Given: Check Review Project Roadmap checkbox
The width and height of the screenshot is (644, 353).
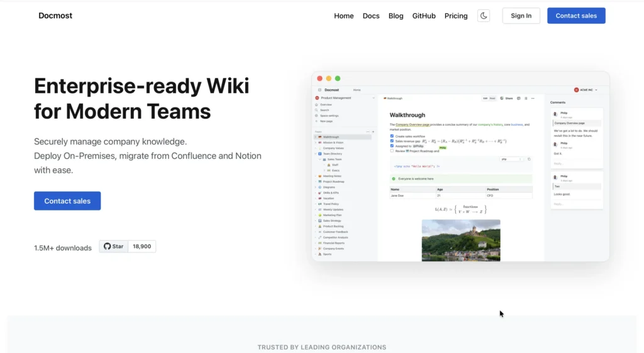Looking at the screenshot, I should 392,151.
